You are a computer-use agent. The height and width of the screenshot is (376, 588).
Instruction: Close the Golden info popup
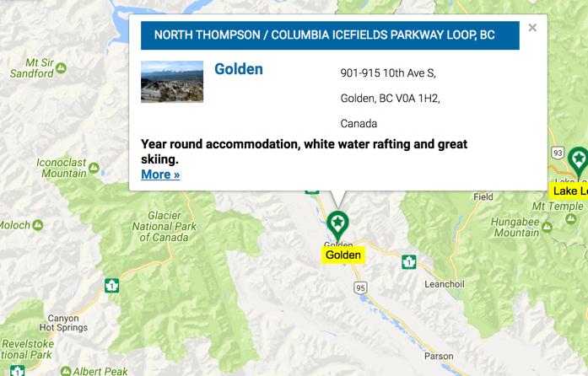(532, 28)
